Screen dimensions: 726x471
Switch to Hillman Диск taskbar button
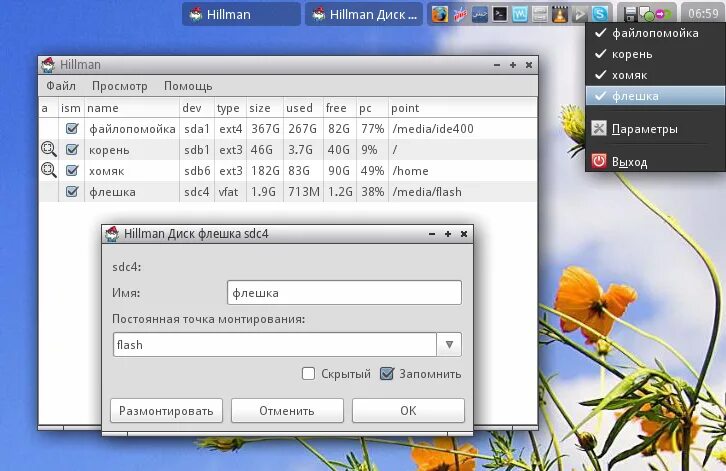(x=364, y=14)
